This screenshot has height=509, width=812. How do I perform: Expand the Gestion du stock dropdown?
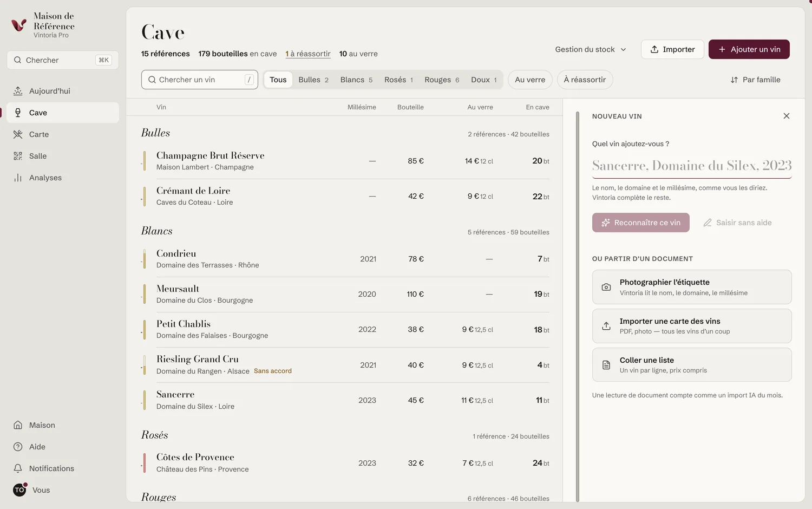point(591,49)
